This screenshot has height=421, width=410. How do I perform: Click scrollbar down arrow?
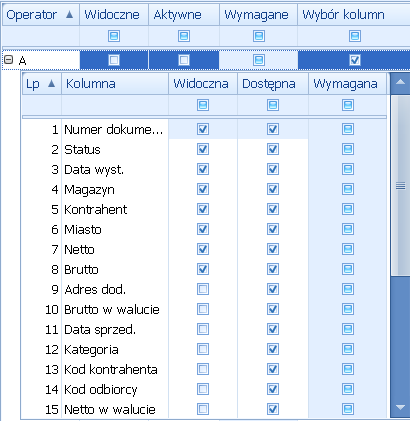point(400,407)
